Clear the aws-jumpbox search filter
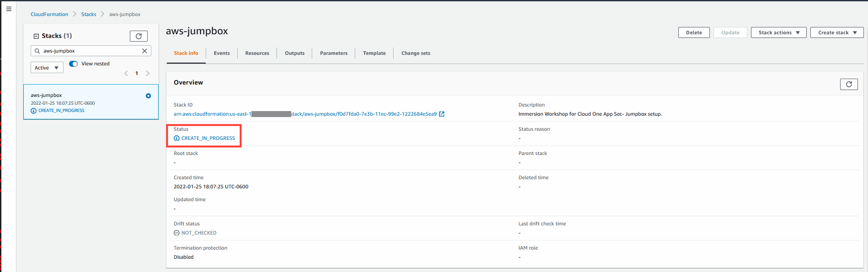The height and width of the screenshot is (272, 868). [144, 51]
